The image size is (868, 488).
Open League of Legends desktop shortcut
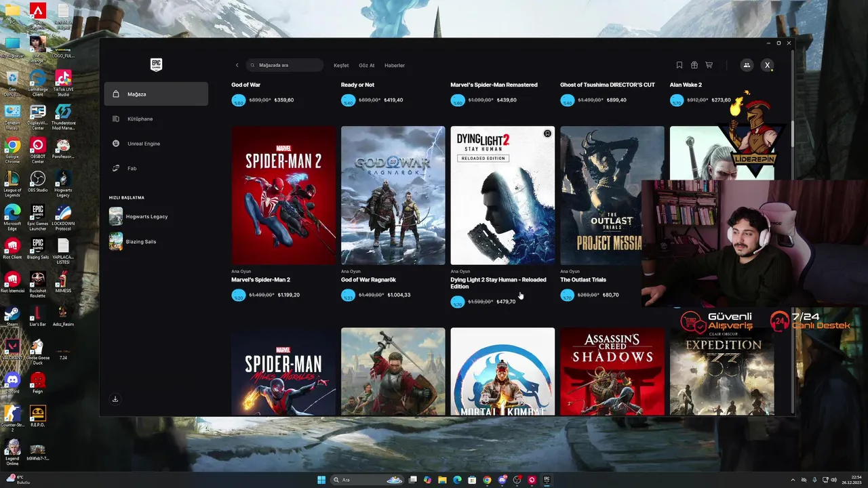12,184
